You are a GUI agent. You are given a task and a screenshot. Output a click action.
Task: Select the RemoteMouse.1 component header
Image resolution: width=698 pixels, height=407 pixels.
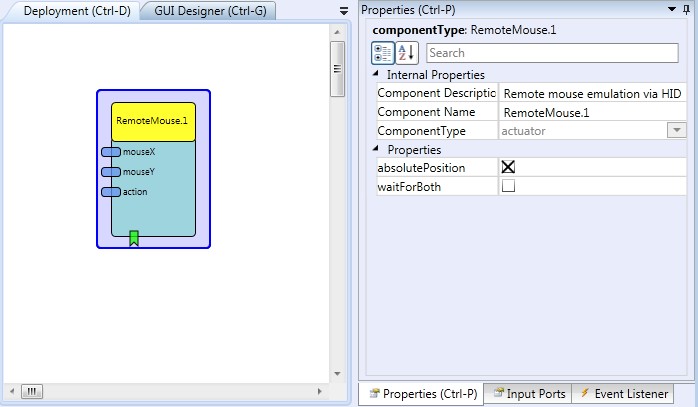pyautogui.click(x=153, y=122)
